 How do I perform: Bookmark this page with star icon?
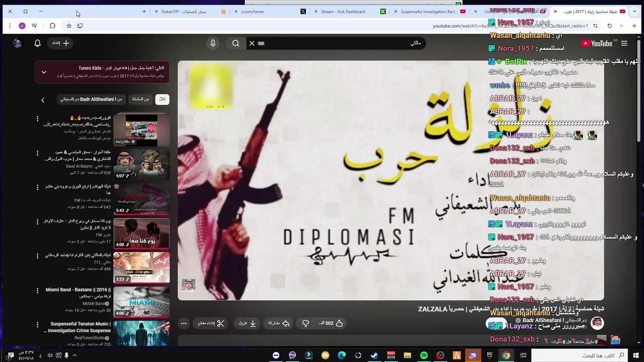click(69, 26)
